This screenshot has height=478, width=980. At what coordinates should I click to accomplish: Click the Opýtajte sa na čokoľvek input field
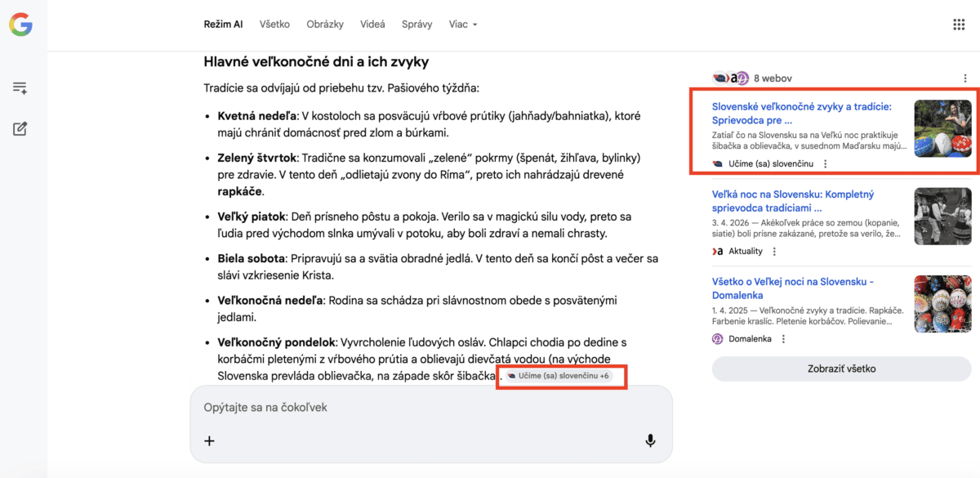coord(327,406)
